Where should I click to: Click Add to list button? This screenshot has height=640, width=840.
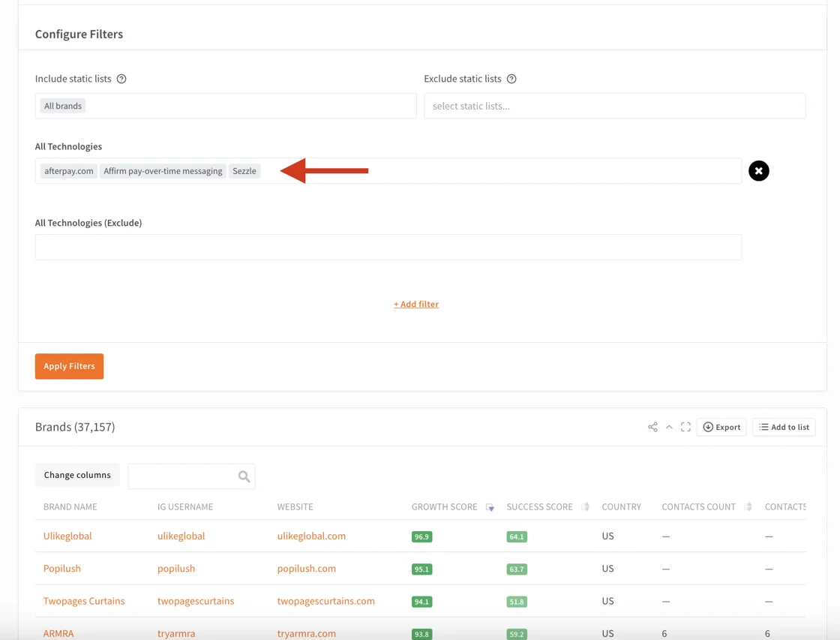[x=784, y=427]
